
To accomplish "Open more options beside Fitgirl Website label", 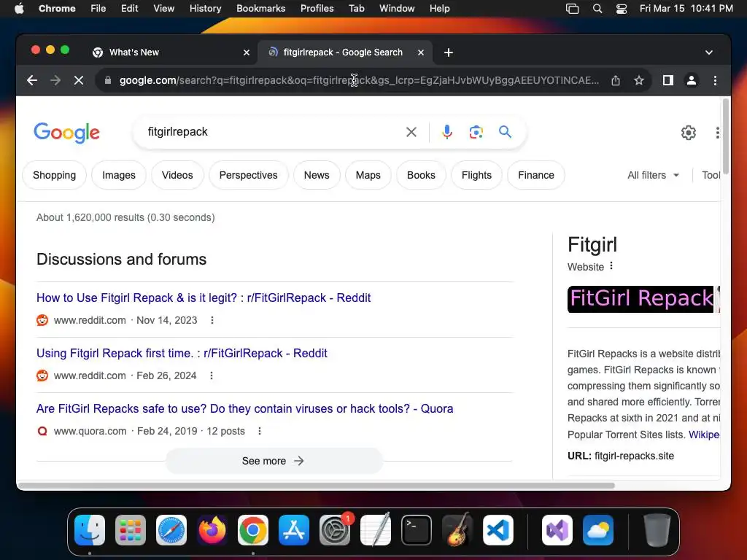I will (x=611, y=266).
